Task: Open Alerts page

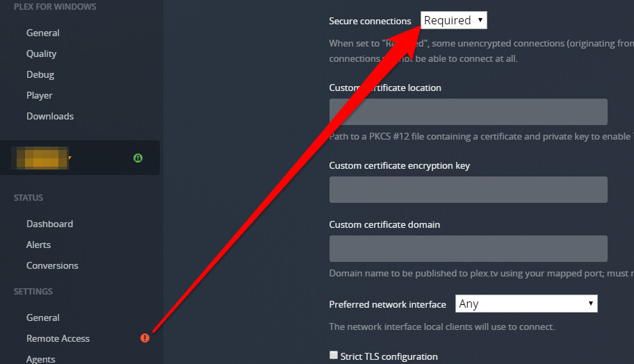Action: tap(38, 245)
